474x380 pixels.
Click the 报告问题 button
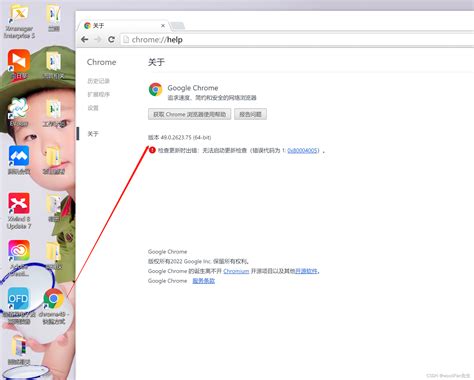pyautogui.click(x=250, y=114)
